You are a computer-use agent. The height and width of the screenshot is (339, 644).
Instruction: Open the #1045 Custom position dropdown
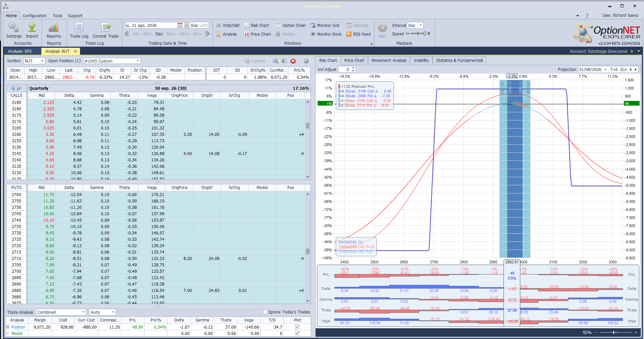click(112, 61)
